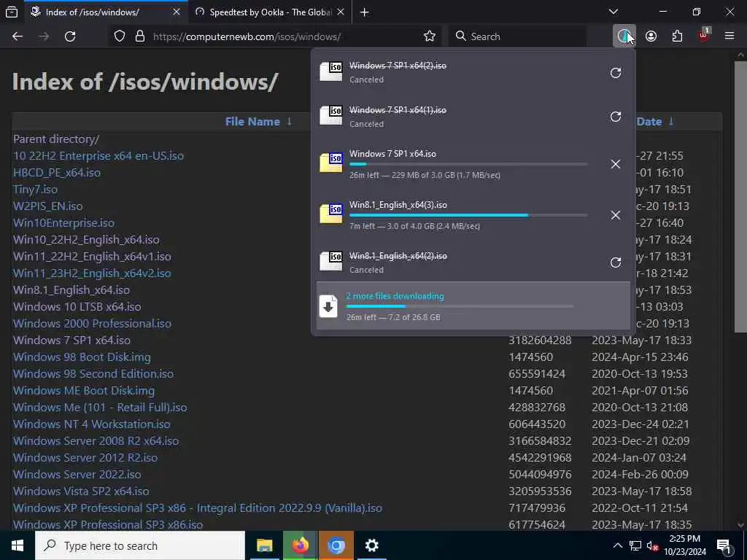This screenshot has width=747, height=560.
Task: Bookmark this page with the star icon
Action: coord(429,36)
